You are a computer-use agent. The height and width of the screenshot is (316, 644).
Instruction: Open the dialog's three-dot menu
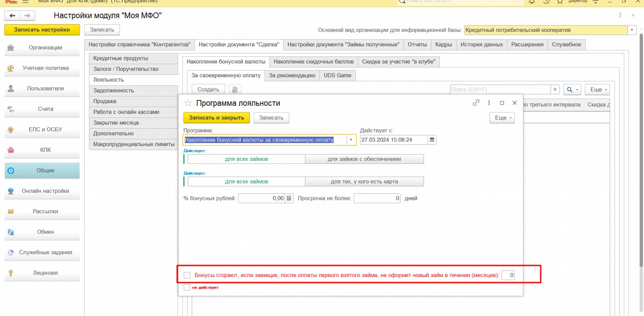point(489,103)
